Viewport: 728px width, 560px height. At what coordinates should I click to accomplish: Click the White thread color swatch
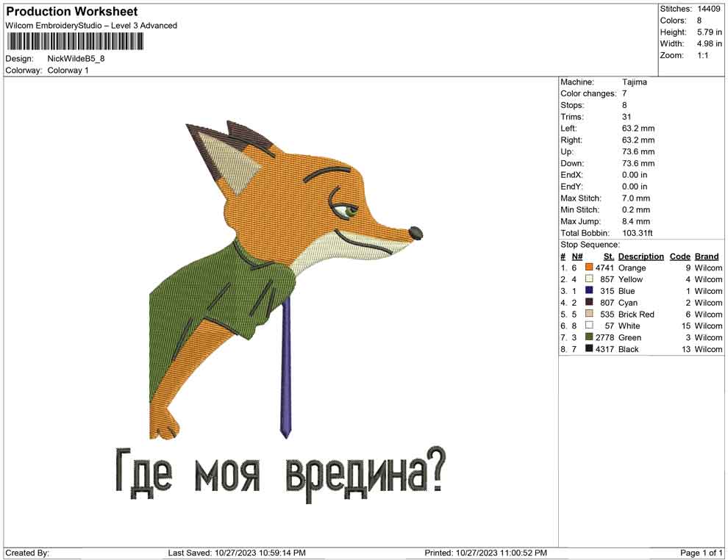(589, 326)
